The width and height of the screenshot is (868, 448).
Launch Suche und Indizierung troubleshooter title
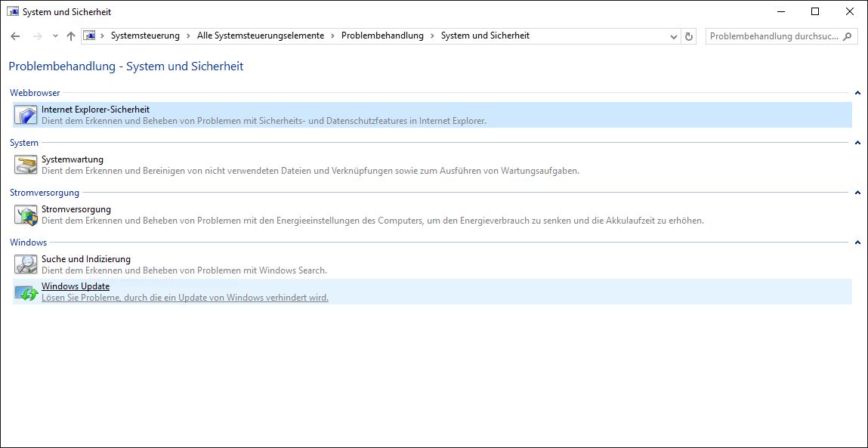click(86, 258)
